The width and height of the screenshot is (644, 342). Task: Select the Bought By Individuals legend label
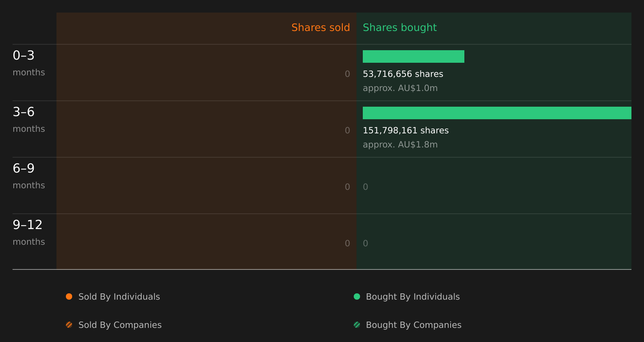coord(413,297)
